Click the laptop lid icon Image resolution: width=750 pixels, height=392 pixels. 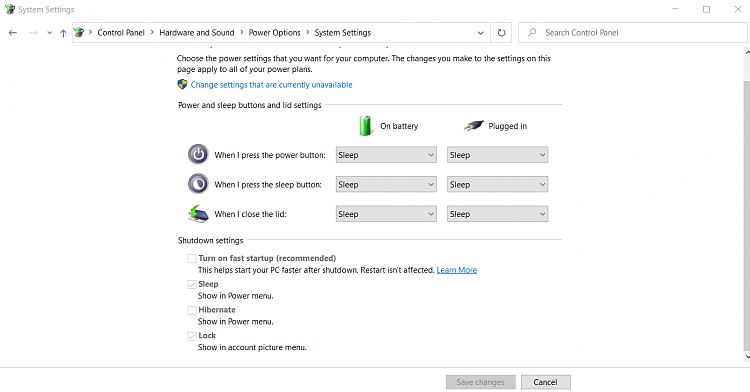(x=198, y=214)
